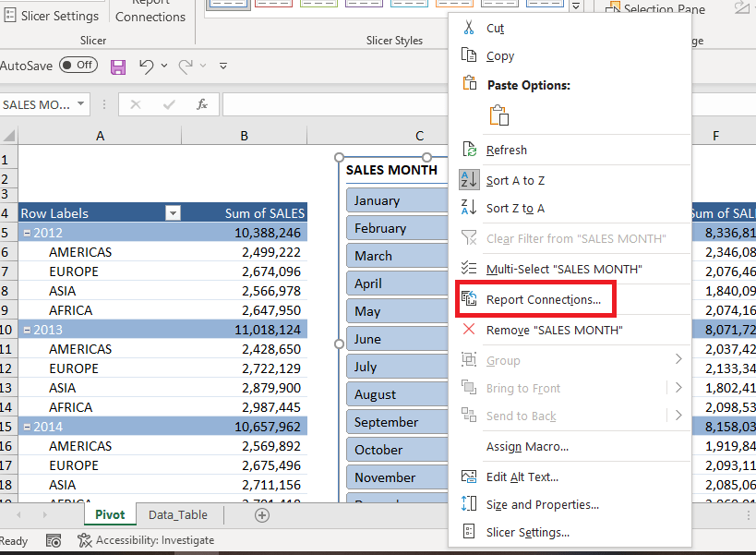Click the Paste option clipboard icon

tap(499, 115)
